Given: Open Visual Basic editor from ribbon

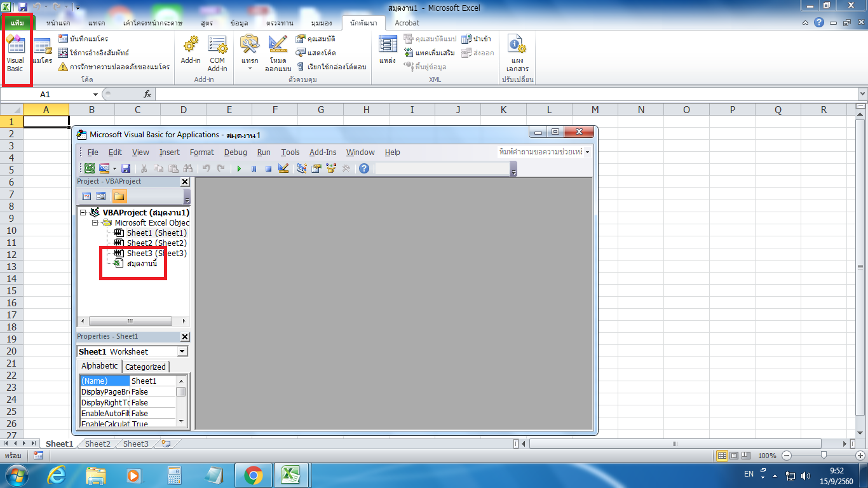Looking at the screenshot, I should [15, 53].
